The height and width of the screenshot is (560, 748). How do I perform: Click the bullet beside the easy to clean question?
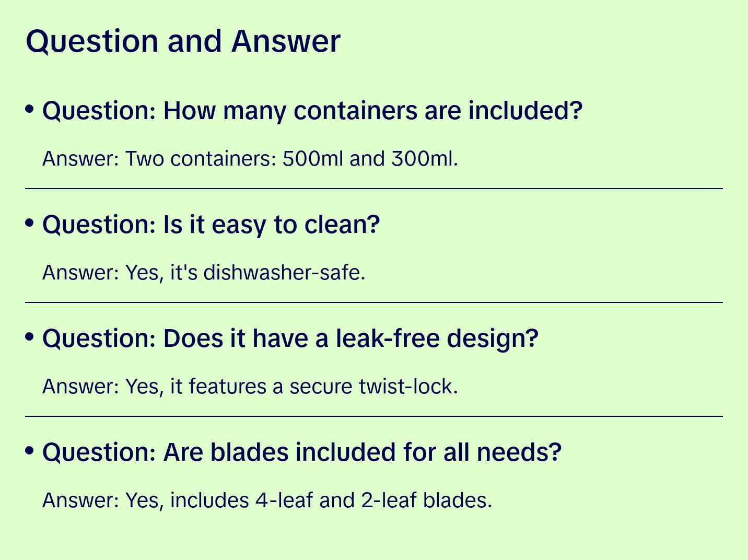click(x=30, y=223)
